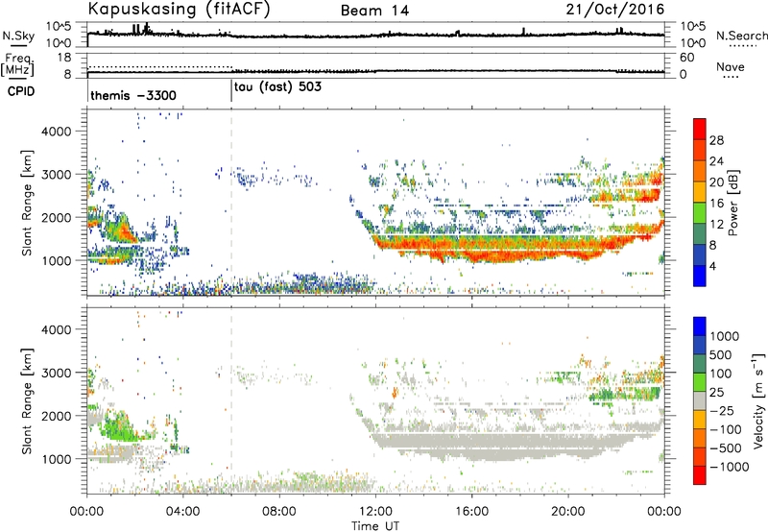The width and height of the screenshot is (768, 532).
Task: Click the 'Slant Range [km]' label of the power panel
Action: (x=27, y=203)
